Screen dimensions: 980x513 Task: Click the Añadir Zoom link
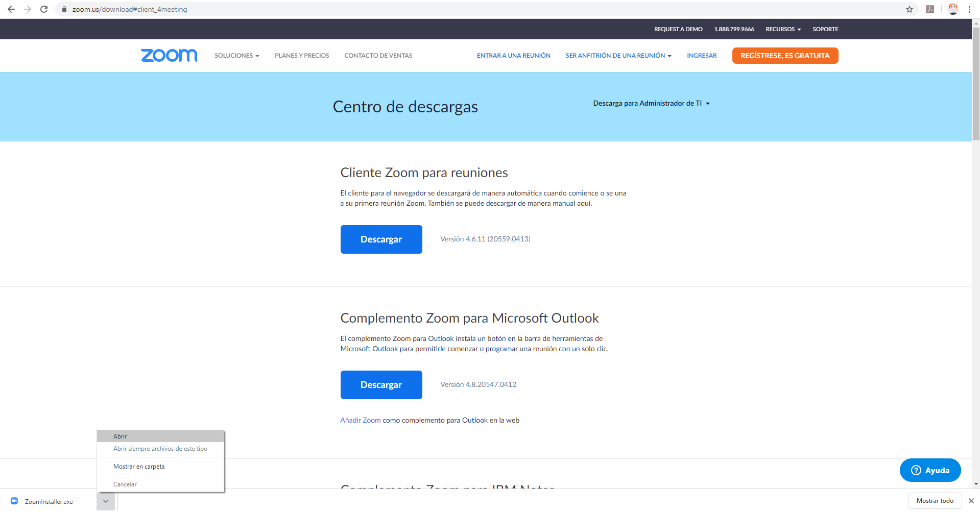pyautogui.click(x=361, y=420)
